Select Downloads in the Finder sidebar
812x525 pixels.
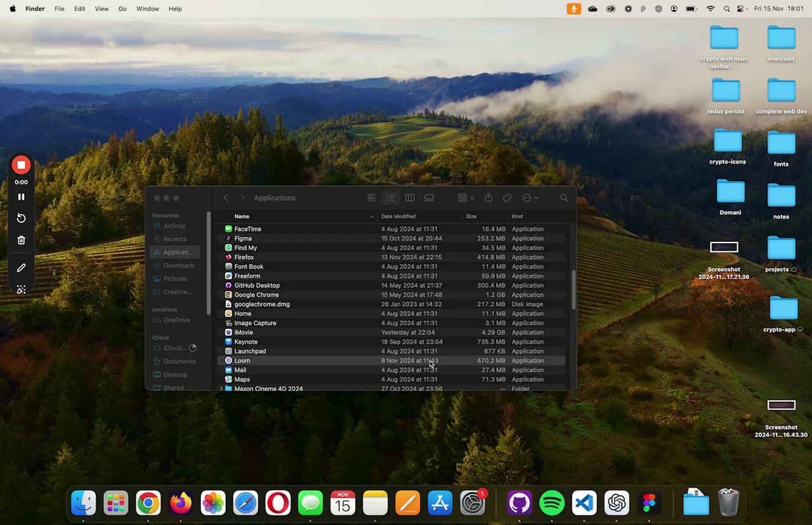[x=178, y=265]
